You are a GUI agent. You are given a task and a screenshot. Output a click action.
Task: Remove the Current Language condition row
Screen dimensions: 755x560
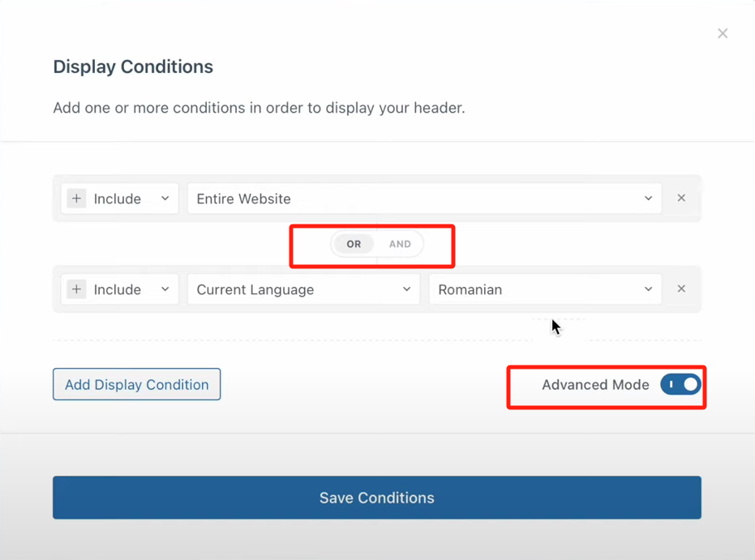pyautogui.click(x=681, y=289)
